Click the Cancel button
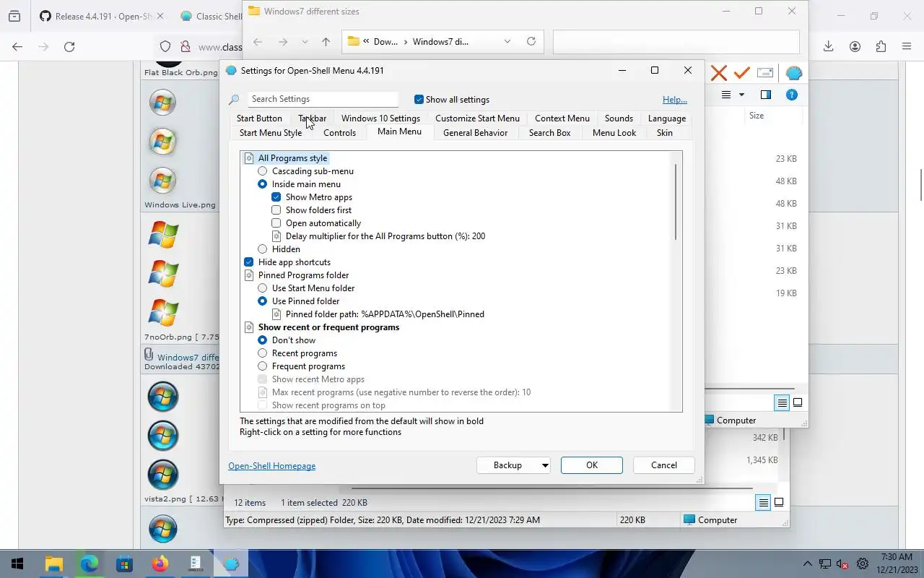Image resolution: width=924 pixels, height=578 pixels. click(664, 465)
